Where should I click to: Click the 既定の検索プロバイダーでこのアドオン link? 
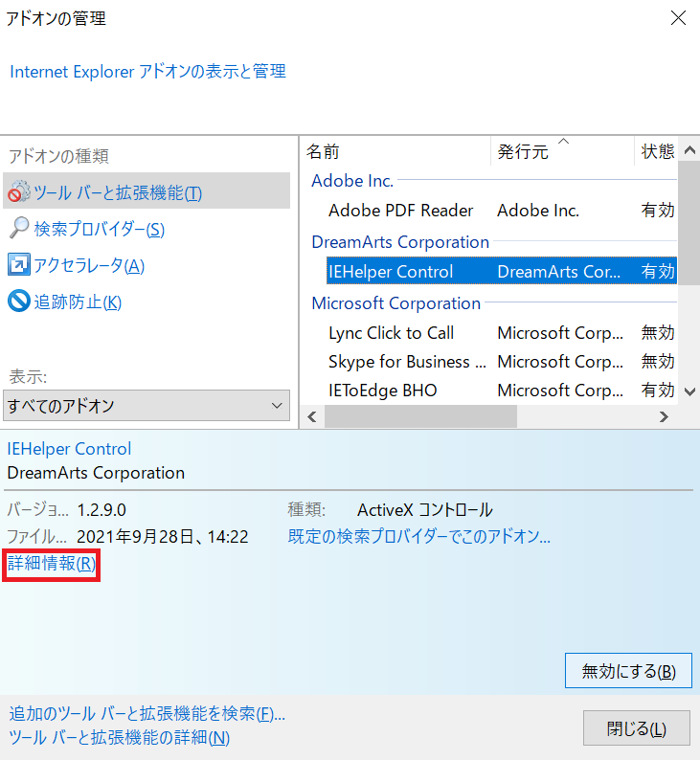[x=419, y=537]
